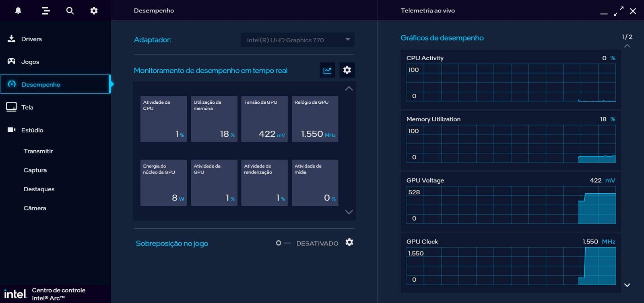Click the Intel logo in bottom corner
The width and height of the screenshot is (644, 303).
(15, 294)
